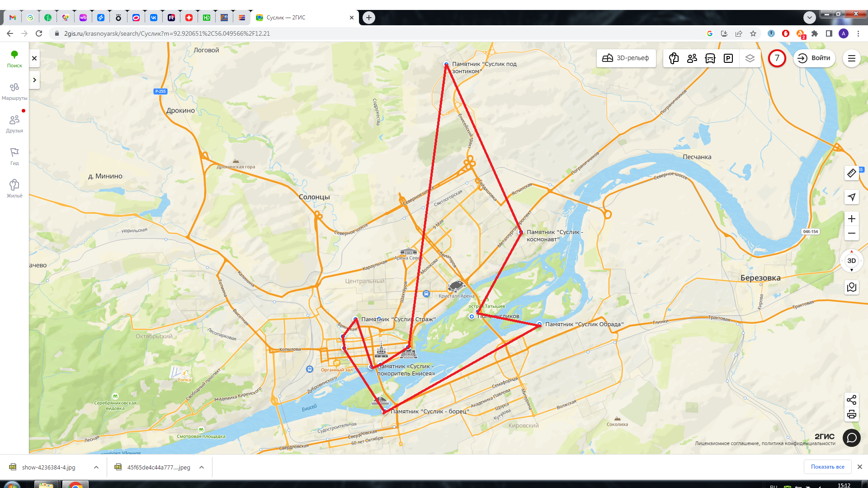Open File Explorer from the taskbar
The height and width of the screenshot is (488, 868).
(x=46, y=485)
